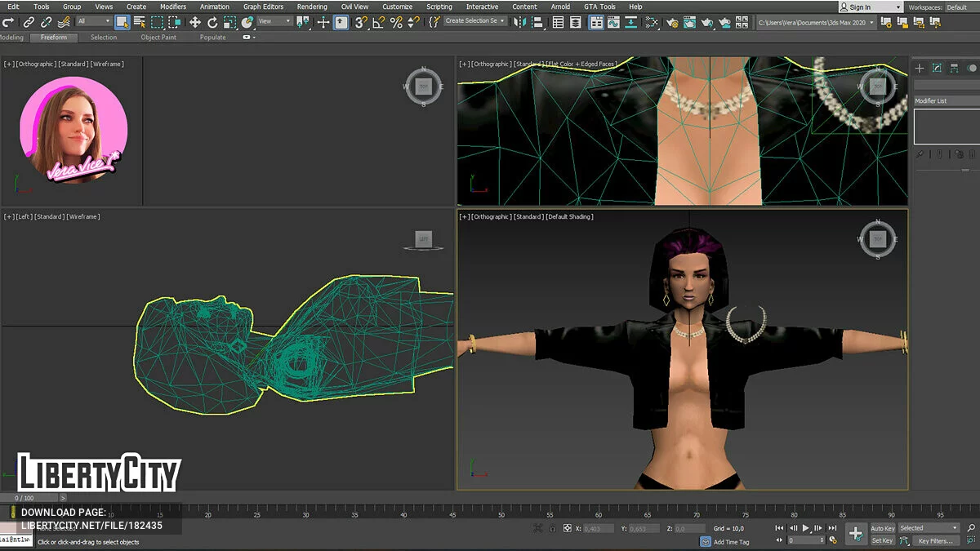
Task: Open Render Setup teapot icon
Action: [x=672, y=22]
